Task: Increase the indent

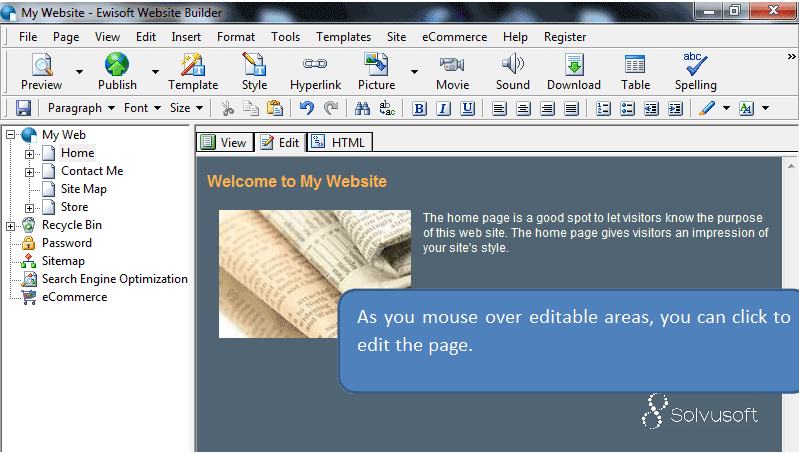Action: [x=675, y=109]
